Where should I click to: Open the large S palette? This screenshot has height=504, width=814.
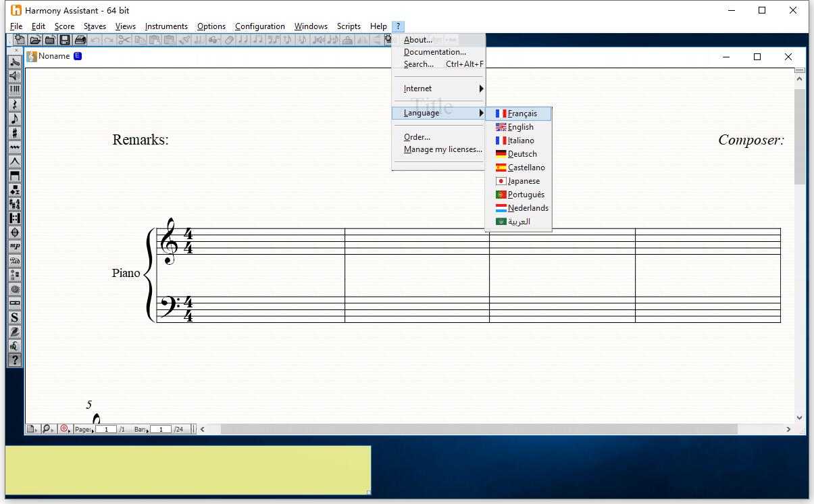coord(15,317)
